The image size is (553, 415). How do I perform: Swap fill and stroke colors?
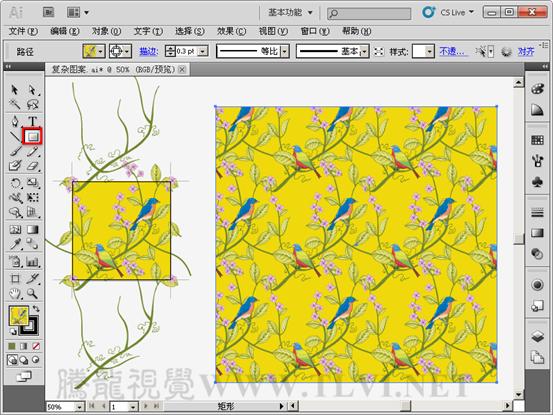point(36,309)
